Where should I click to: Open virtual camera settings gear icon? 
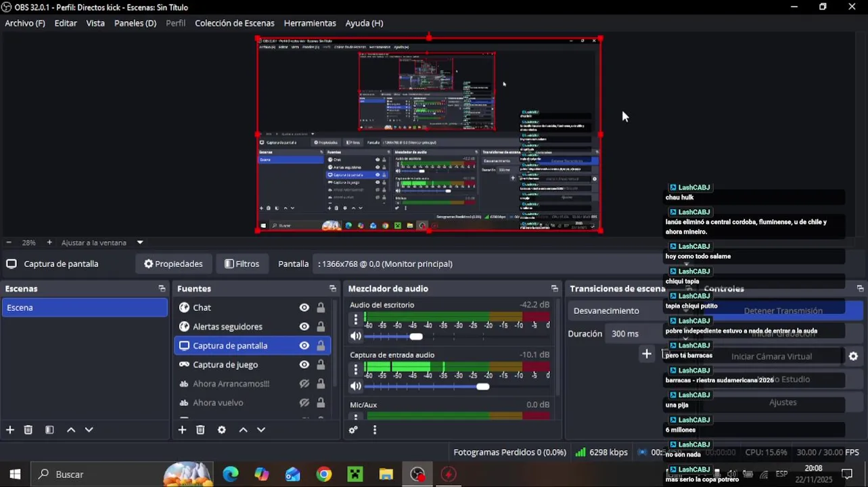tap(853, 356)
